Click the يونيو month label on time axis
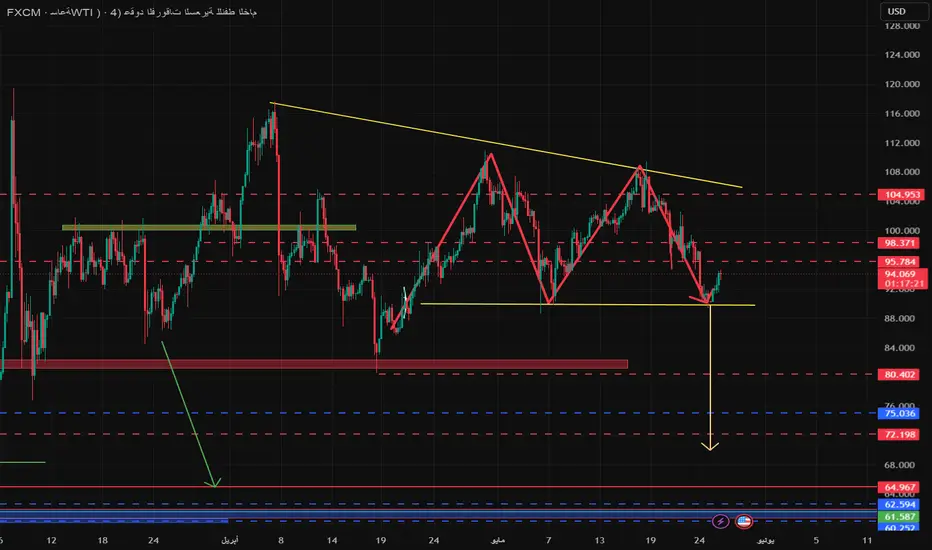The height and width of the screenshot is (550, 932). click(x=766, y=540)
